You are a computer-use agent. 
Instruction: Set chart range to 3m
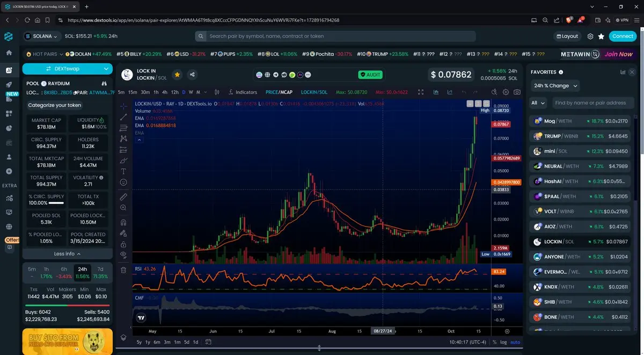(x=167, y=342)
